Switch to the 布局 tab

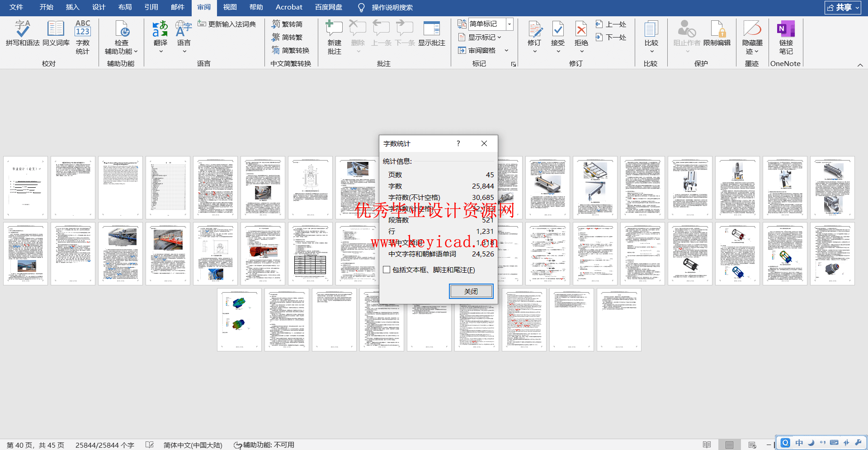coord(125,7)
